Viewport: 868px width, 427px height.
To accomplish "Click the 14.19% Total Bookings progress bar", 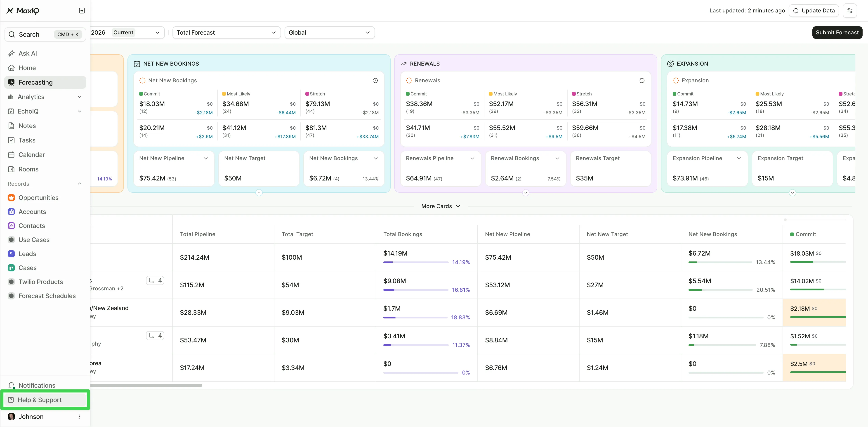I will 416,262.
